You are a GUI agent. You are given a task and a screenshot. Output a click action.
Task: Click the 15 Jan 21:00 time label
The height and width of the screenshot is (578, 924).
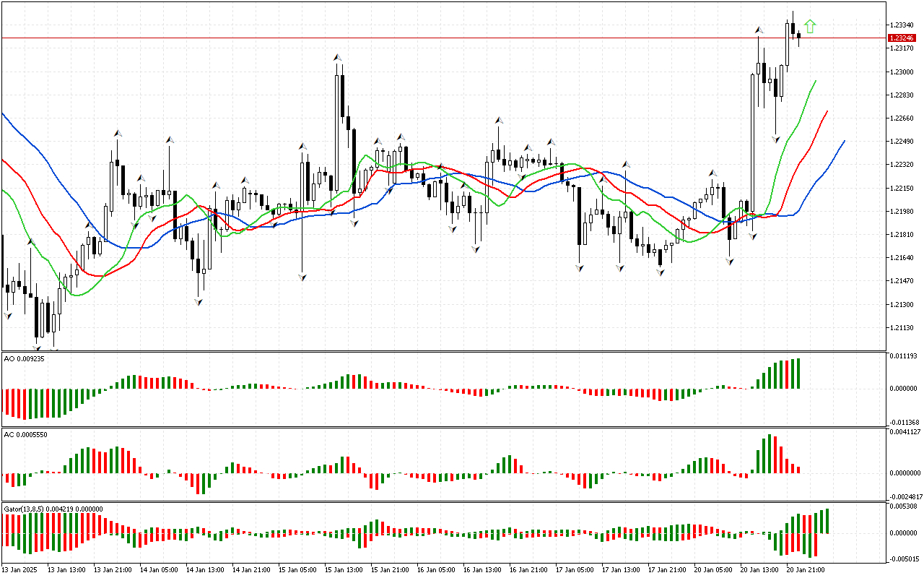(391, 570)
